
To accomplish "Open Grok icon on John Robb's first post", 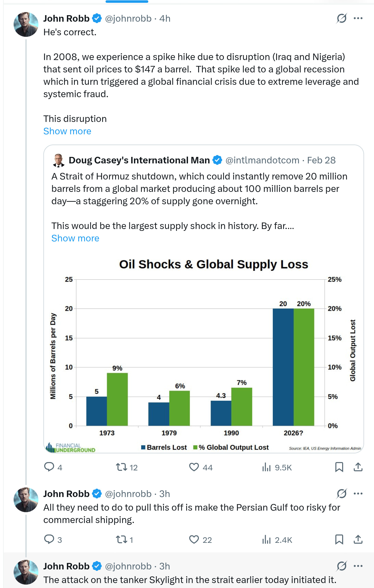I will (341, 19).
